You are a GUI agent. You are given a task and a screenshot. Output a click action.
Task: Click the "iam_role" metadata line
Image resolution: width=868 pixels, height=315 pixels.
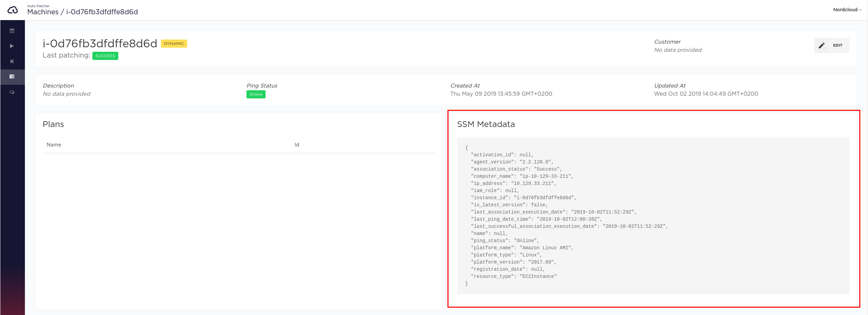click(x=495, y=191)
